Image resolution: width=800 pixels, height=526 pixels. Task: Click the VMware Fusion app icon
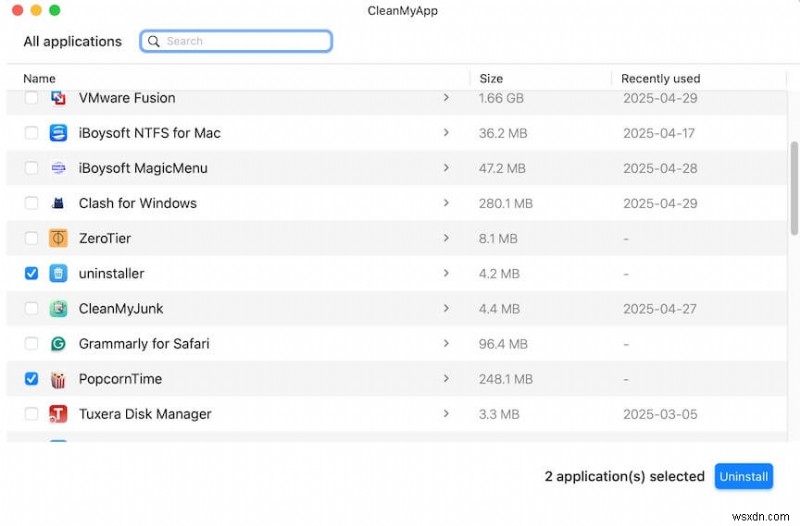click(x=58, y=97)
